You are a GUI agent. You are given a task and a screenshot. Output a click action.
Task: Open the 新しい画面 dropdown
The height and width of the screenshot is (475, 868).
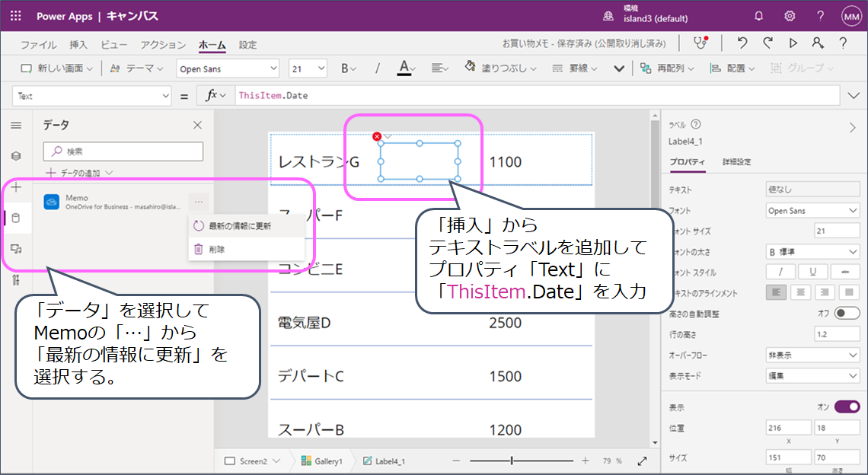tap(56, 68)
